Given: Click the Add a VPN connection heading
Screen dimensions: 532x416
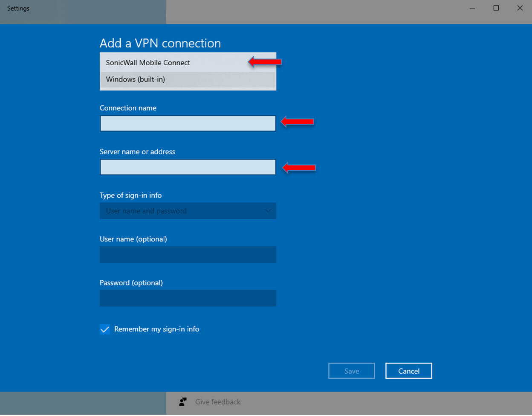Looking at the screenshot, I should coord(160,43).
